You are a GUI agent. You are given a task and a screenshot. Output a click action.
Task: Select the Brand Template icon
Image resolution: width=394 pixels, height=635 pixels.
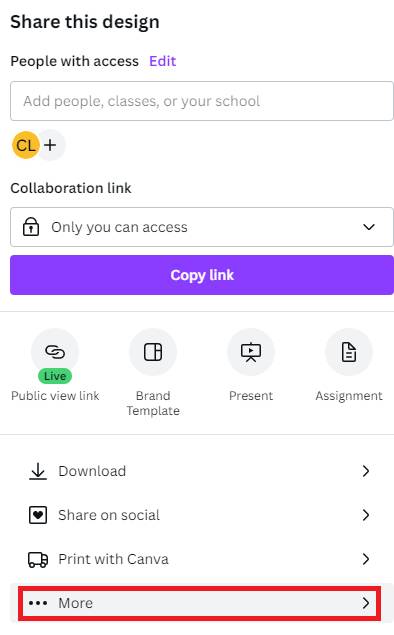[153, 352]
